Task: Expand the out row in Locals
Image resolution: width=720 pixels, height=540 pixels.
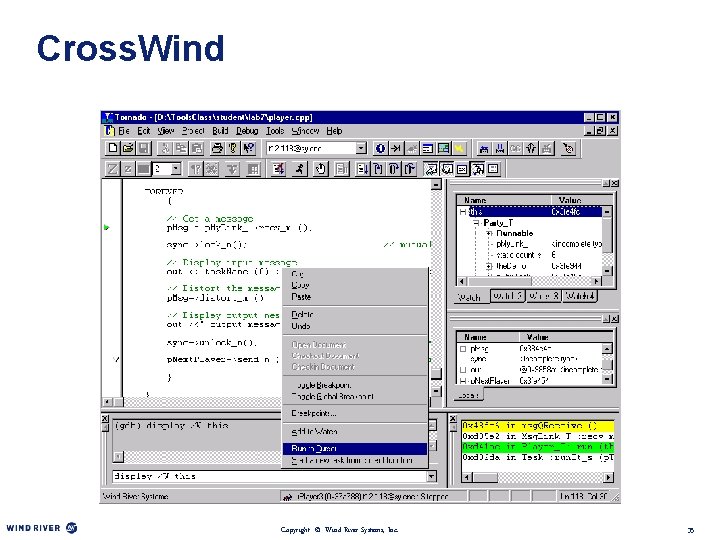Action: [x=463, y=370]
